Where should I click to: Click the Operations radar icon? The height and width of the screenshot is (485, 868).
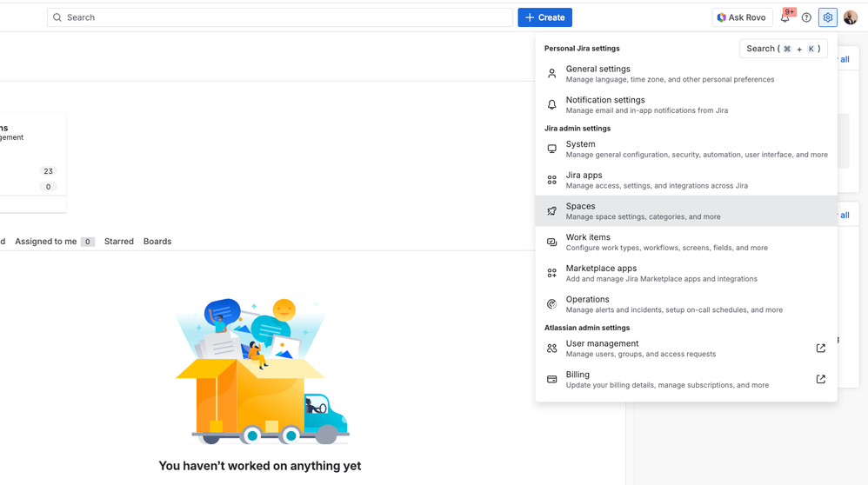point(552,303)
